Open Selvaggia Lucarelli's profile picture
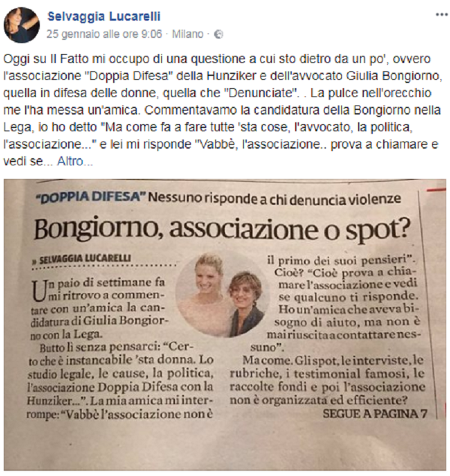The width and height of the screenshot is (450, 476). (22, 25)
